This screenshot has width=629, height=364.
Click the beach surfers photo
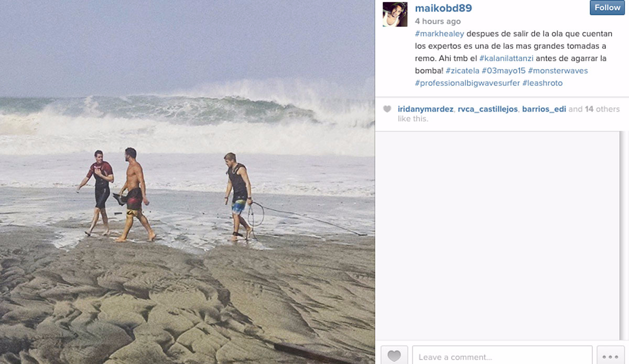[187, 182]
